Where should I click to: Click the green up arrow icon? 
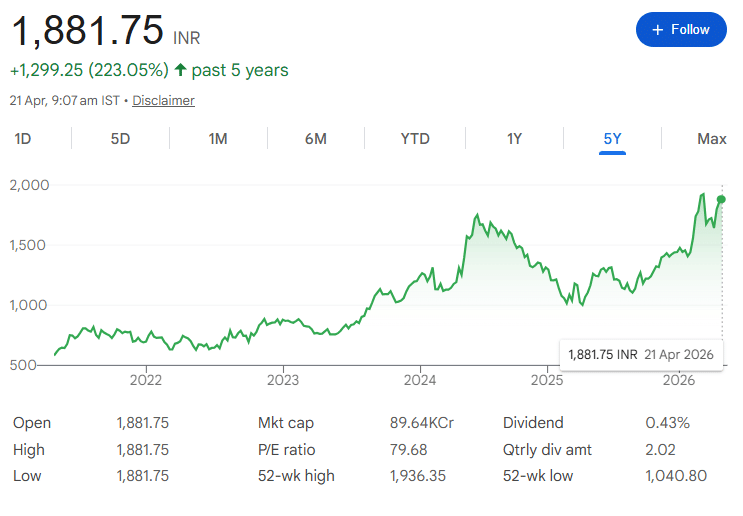180,70
